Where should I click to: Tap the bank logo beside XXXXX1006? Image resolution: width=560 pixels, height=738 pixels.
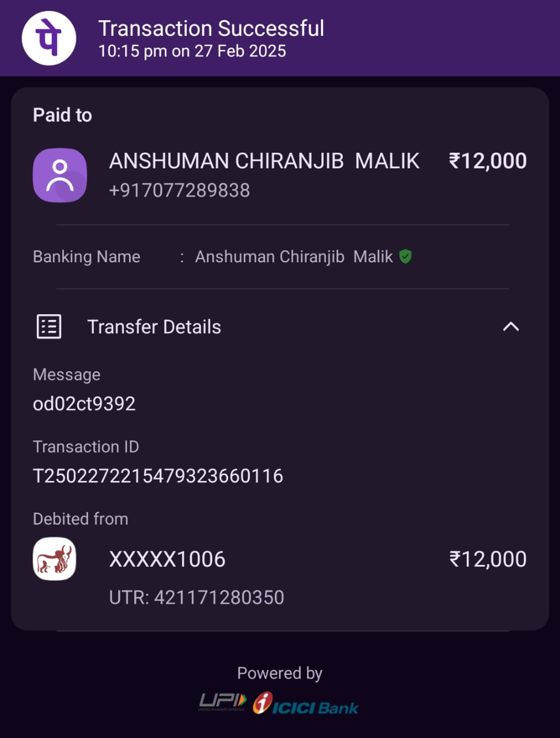(x=55, y=559)
